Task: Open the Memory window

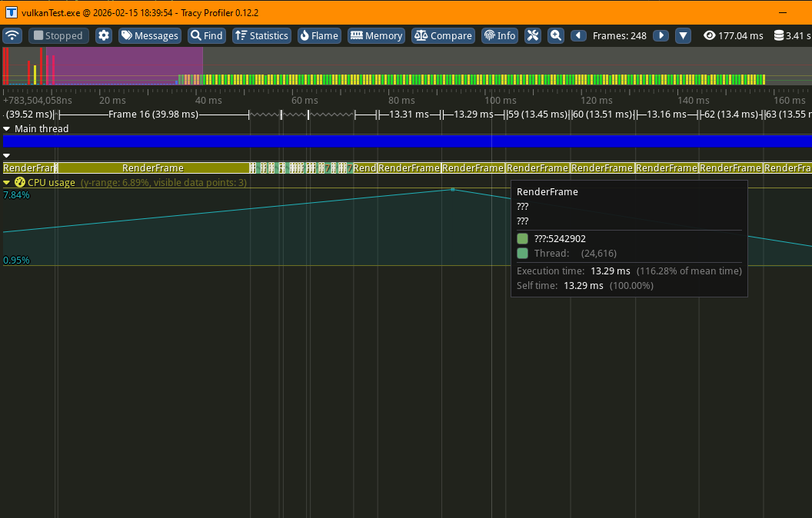Action: 377,35
